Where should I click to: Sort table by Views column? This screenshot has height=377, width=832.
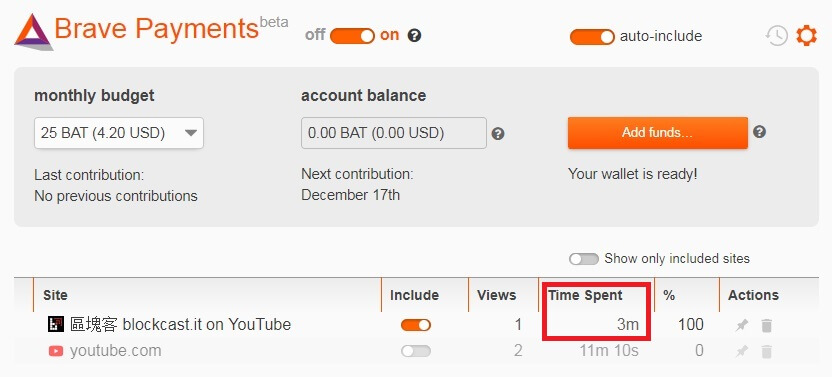[497, 295]
